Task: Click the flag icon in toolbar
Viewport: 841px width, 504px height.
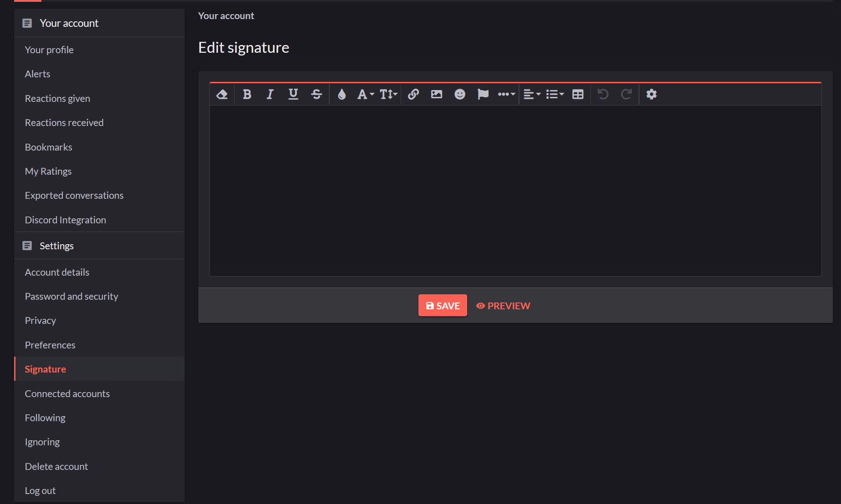Action: click(483, 94)
